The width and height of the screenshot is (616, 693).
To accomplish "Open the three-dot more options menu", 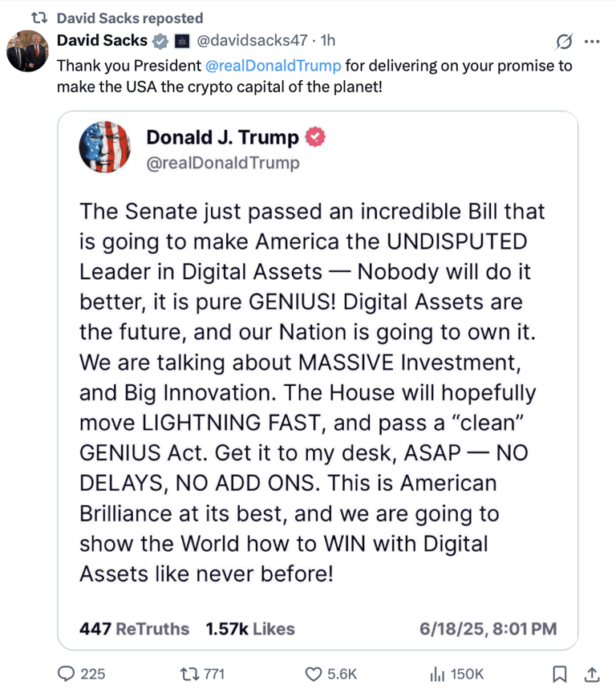I will coord(592,42).
